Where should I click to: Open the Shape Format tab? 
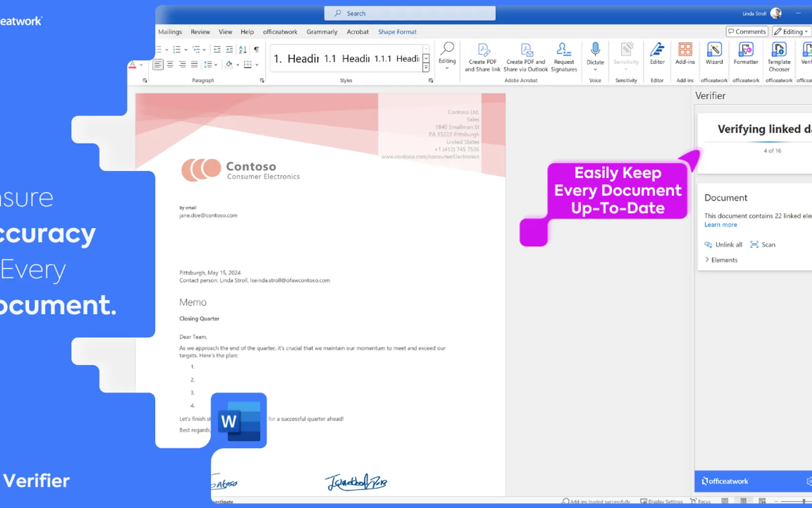(x=397, y=31)
